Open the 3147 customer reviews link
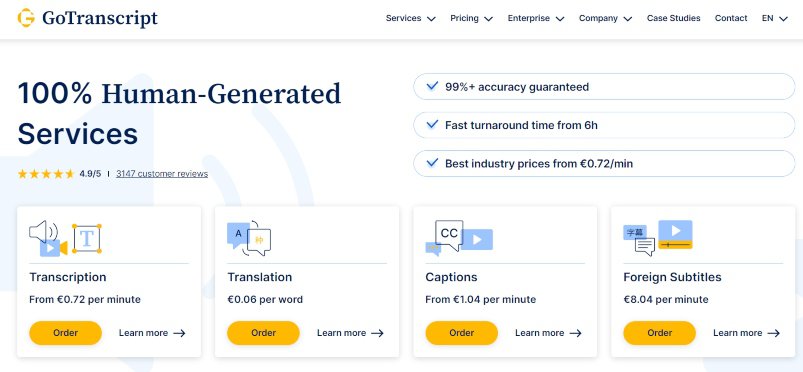 [x=162, y=174]
